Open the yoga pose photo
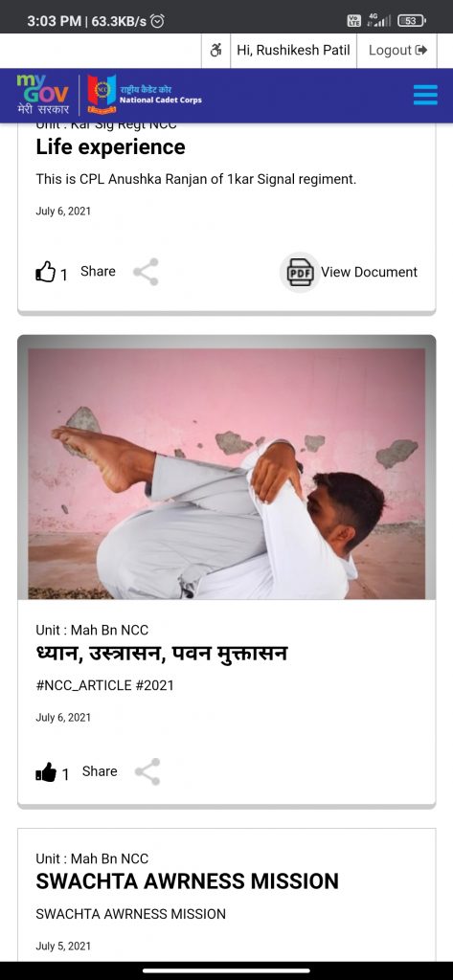 [226, 473]
